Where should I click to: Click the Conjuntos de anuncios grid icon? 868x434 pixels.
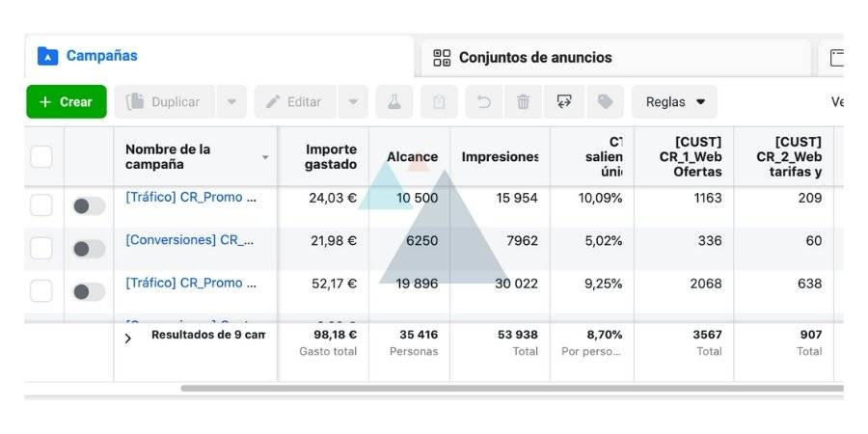click(442, 58)
